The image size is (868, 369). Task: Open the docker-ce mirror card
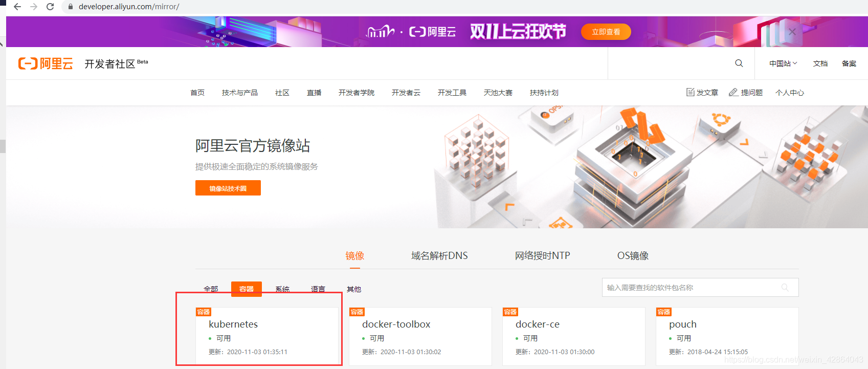574,336
